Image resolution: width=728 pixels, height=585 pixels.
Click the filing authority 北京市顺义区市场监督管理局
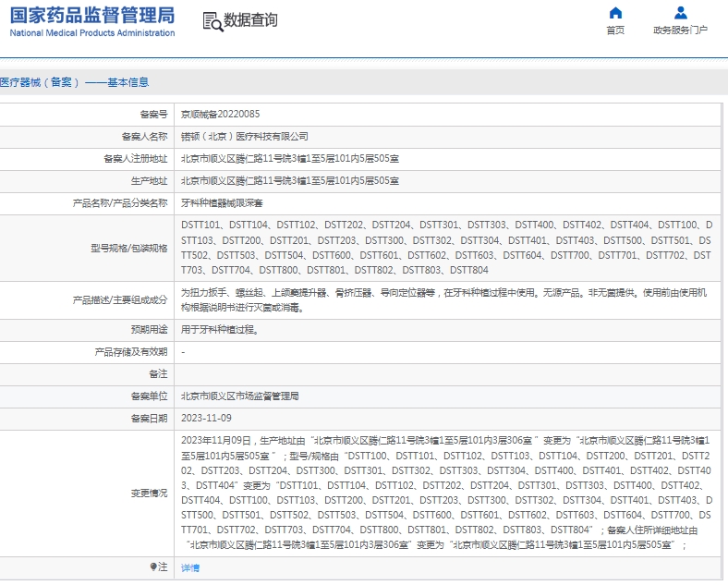[240, 396]
